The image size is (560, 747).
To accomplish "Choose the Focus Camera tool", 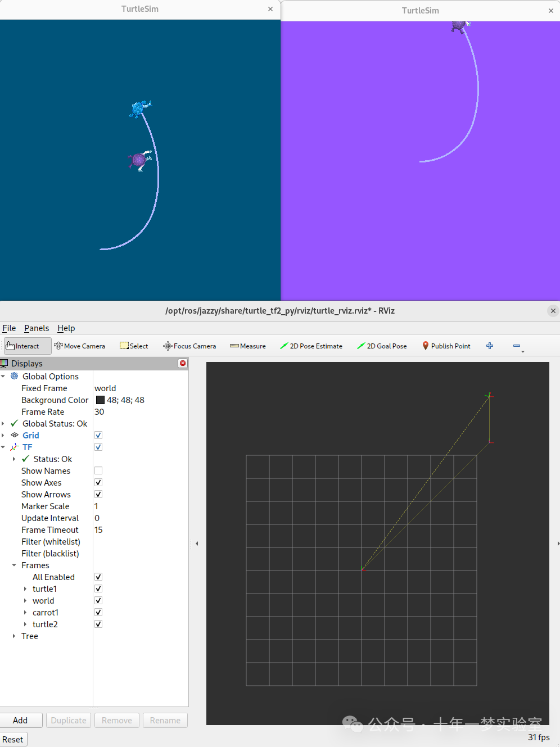I will point(189,346).
